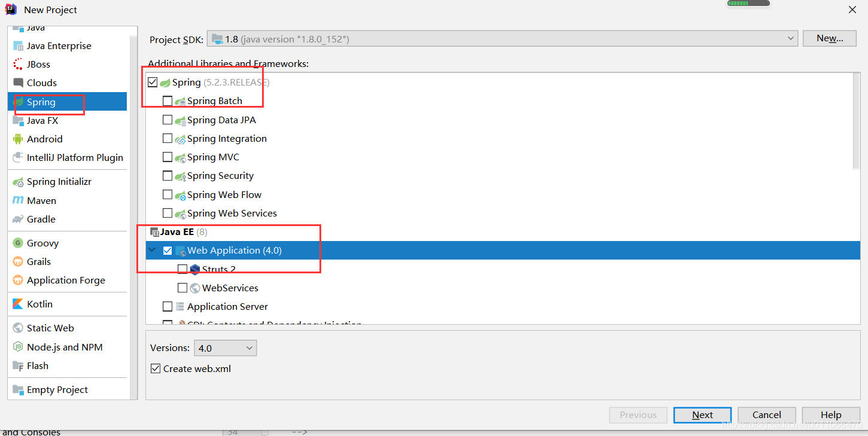Enable the Spring Security checkbox
Screen dimensions: 868x436
167,176
